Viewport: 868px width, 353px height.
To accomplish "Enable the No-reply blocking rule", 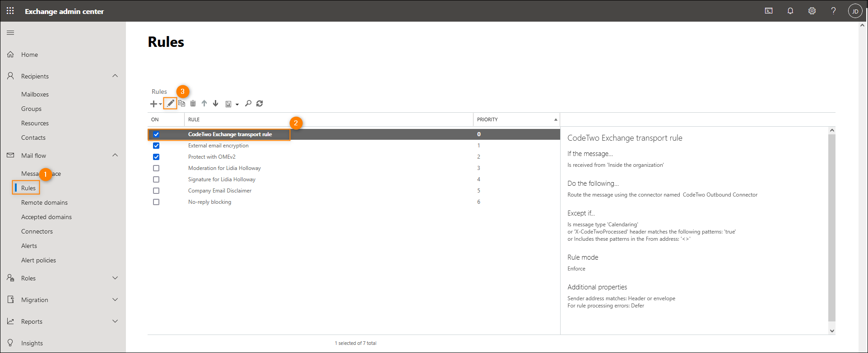I will [156, 202].
